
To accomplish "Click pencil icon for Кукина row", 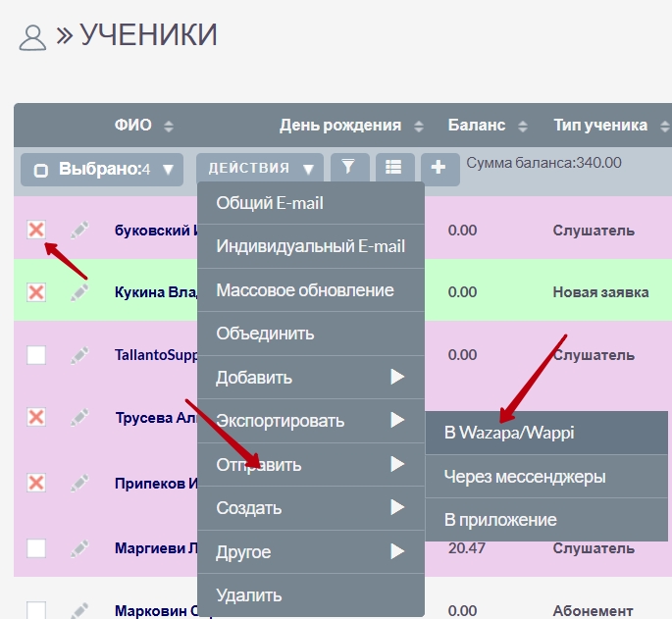I will point(80,292).
